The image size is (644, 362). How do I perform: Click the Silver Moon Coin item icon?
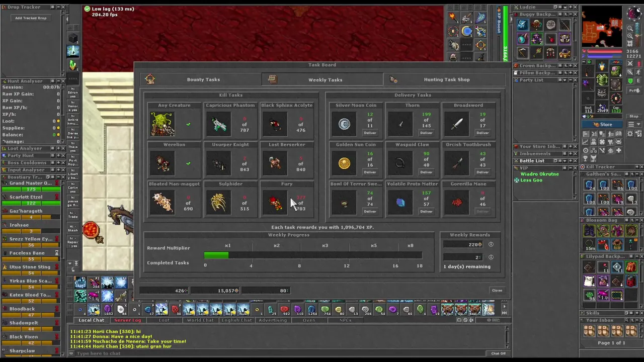click(344, 124)
